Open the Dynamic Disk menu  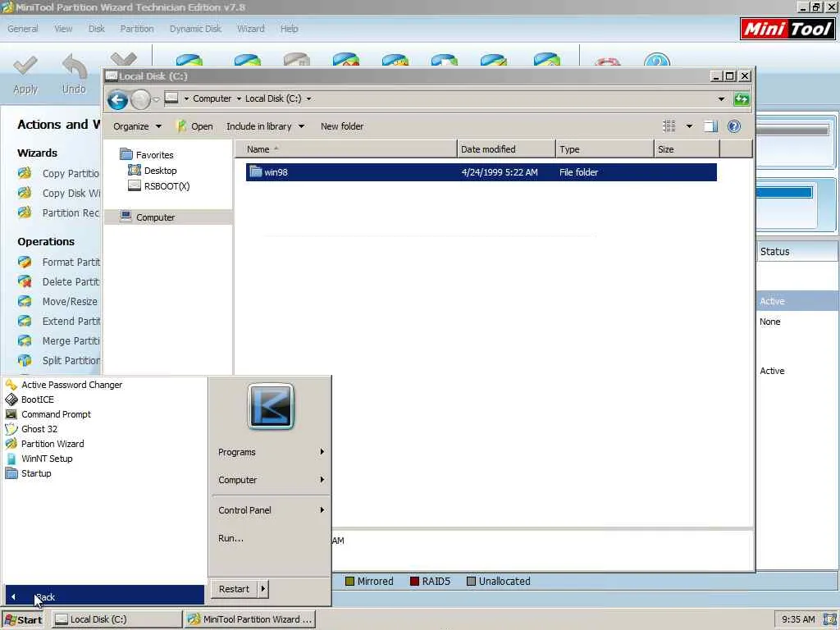195,29
